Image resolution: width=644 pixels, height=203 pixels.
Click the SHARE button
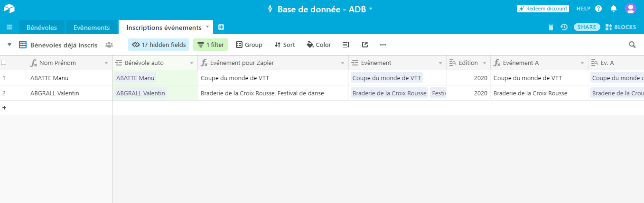tap(587, 27)
